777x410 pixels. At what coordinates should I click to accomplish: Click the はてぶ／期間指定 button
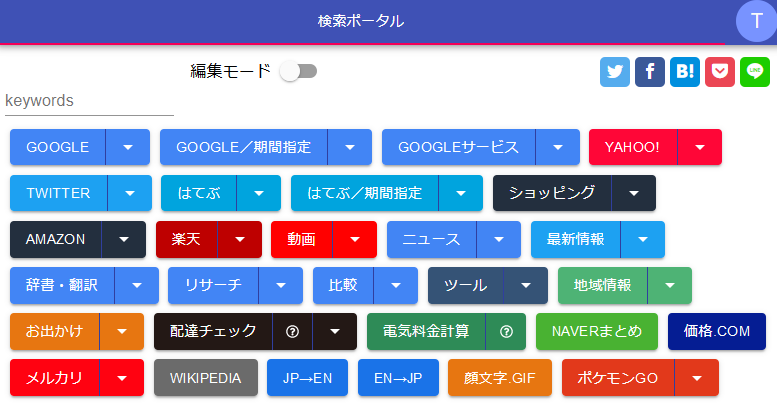pos(365,193)
